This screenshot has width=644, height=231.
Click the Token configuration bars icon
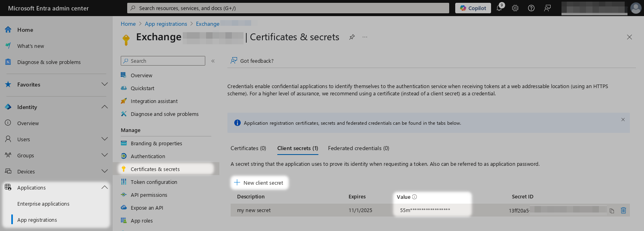(x=124, y=182)
